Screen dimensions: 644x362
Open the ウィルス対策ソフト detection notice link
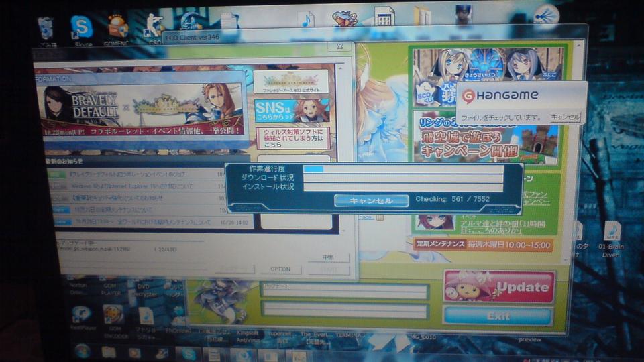(293, 138)
